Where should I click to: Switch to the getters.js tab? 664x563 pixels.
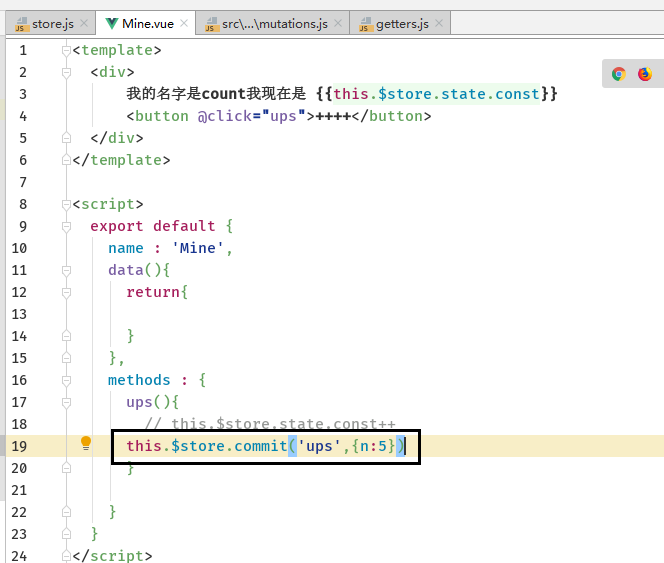[x=400, y=23]
